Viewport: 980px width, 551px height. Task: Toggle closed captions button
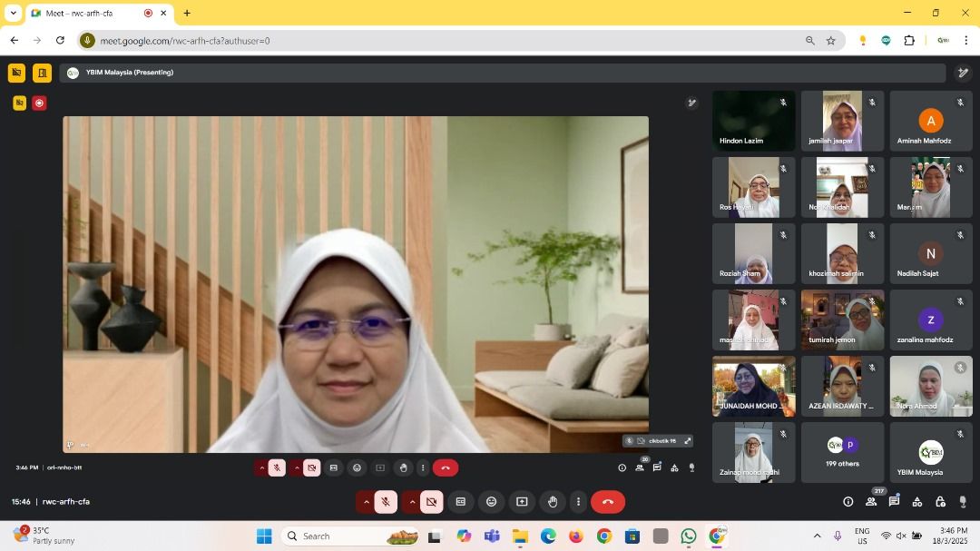pos(460,502)
